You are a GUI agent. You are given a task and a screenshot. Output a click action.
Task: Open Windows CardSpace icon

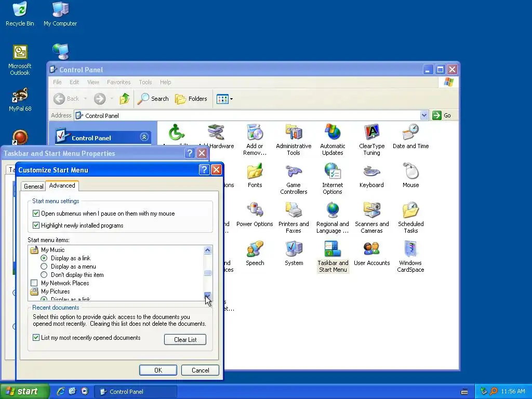[410, 257]
